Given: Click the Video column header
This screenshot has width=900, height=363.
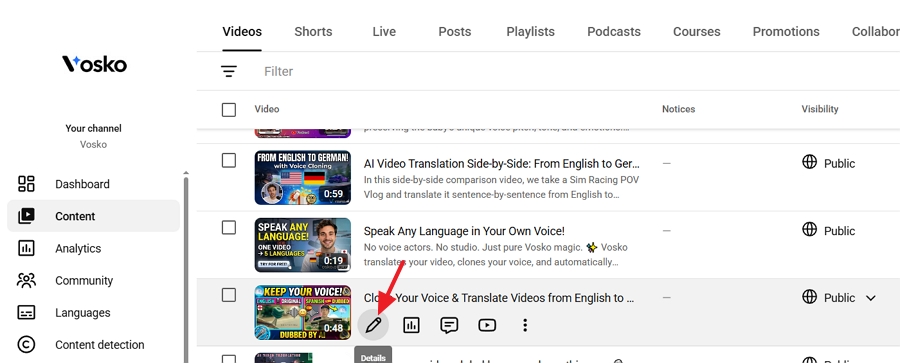Looking at the screenshot, I should [267, 109].
